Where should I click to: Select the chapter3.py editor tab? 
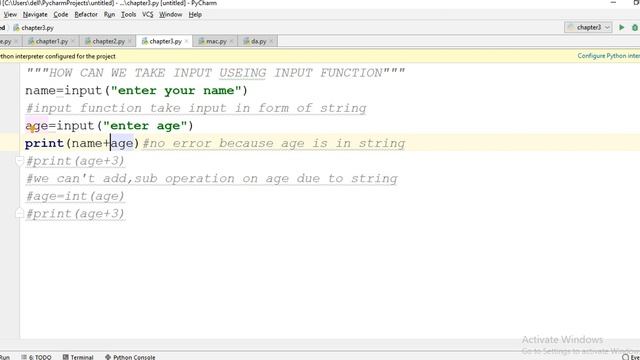click(165, 41)
